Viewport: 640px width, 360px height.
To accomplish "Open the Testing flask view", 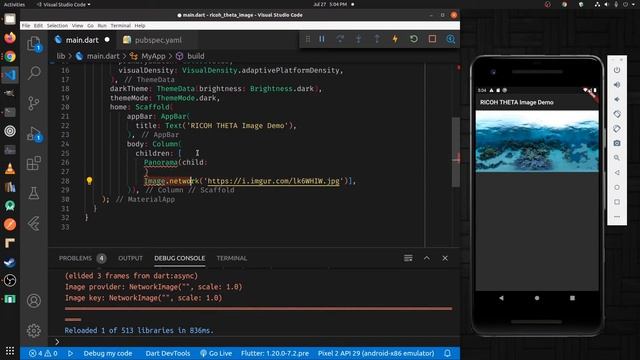I will tap(34, 193).
